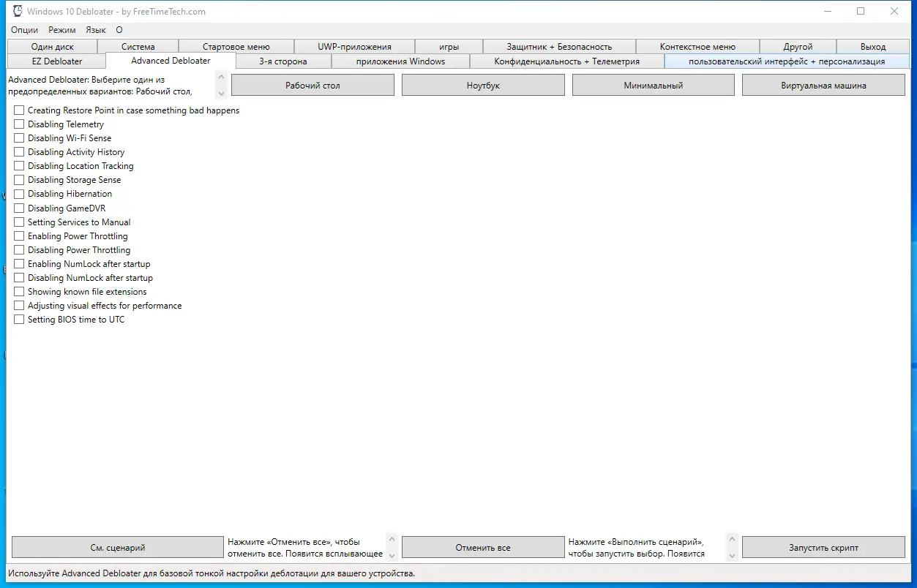
Task: Switch to the UWP-приложения tab
Action: click(354, 46)
